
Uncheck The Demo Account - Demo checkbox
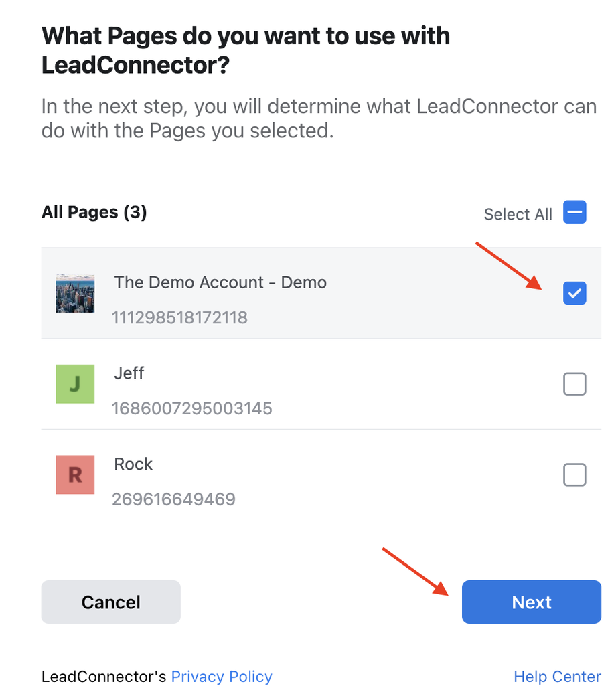[x=574, y=293]
